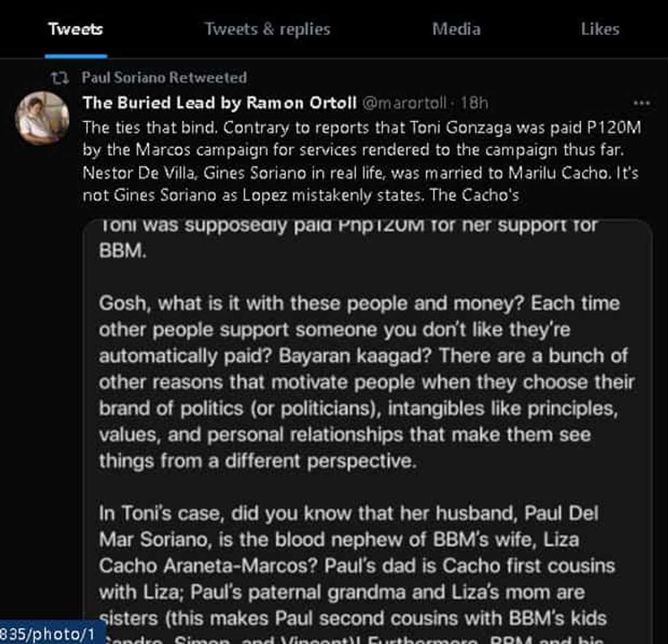Viewport: 668px width, 644px height.
Task: Click the retweet arrows icon above the tweet
Action: tap(58, 78)
